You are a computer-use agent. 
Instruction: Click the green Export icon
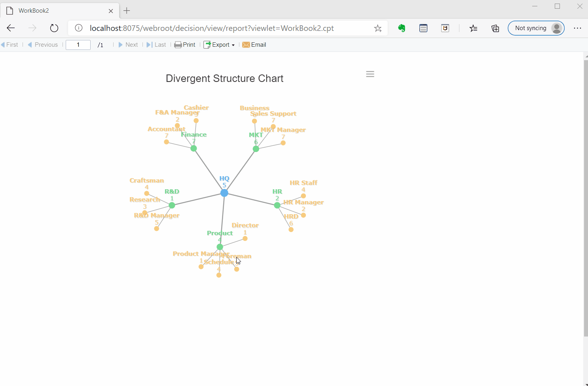click(x=207, y=45)
